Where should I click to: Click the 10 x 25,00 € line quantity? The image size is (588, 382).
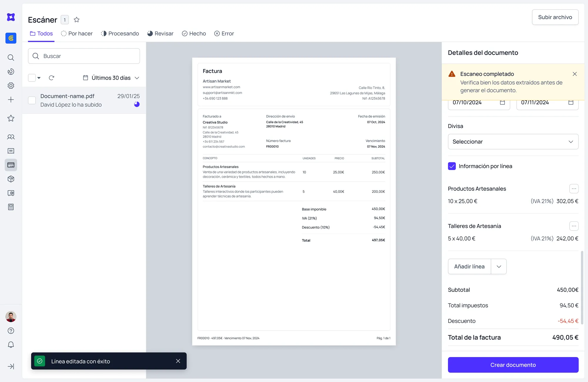tap(463, 201)
